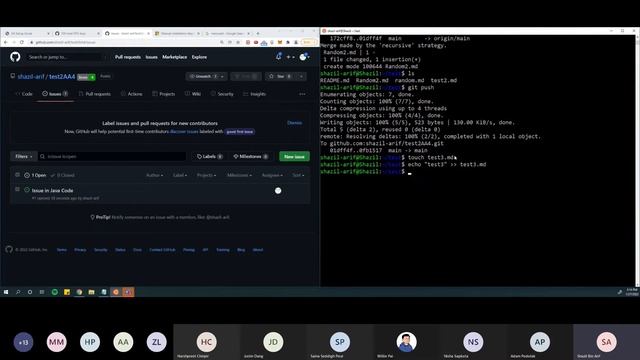Switch to the Wiki tab

(x=193, y=94)
